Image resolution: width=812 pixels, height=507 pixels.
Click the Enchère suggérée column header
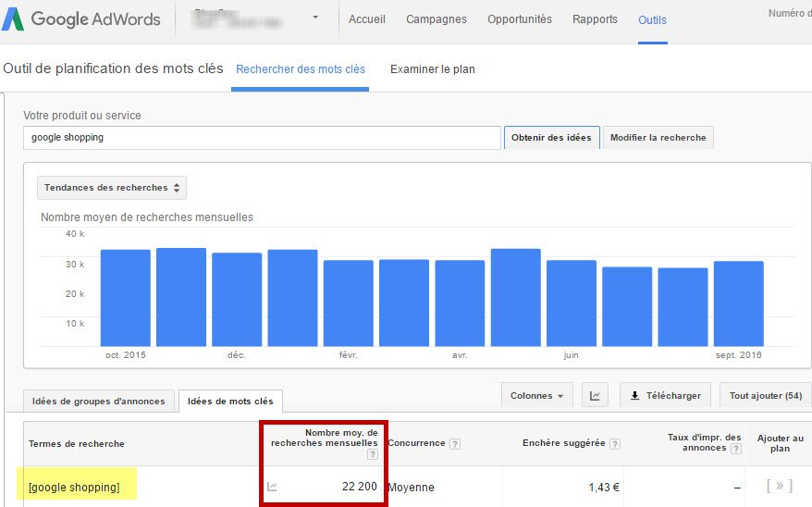pos(563,443)
